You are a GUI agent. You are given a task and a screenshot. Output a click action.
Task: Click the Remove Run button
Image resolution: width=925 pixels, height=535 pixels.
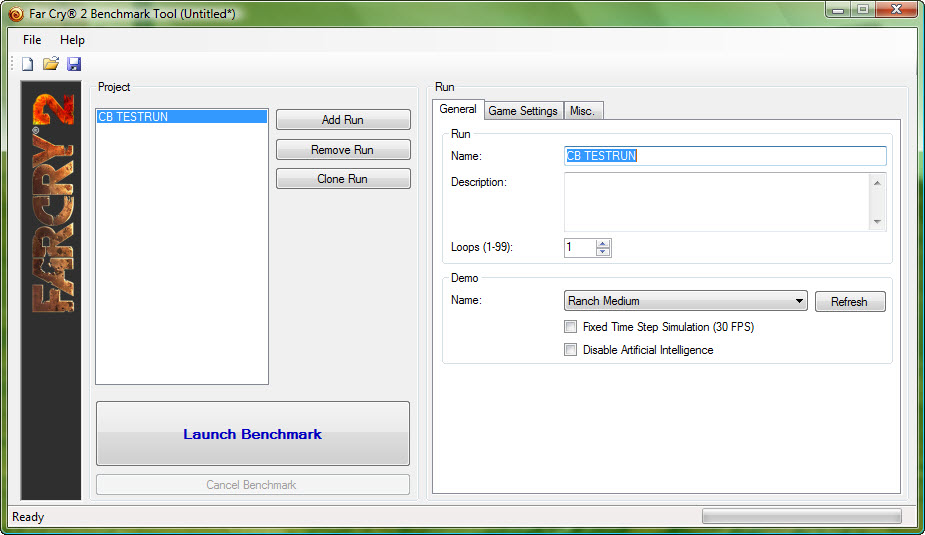click(343, 150)
